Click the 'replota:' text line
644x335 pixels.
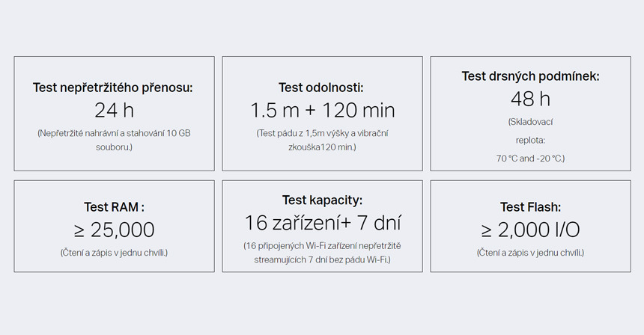tap(530, 140)
